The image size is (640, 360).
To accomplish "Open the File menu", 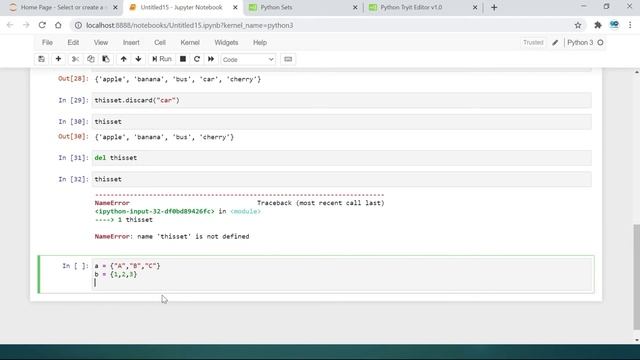I will point(47,42).
